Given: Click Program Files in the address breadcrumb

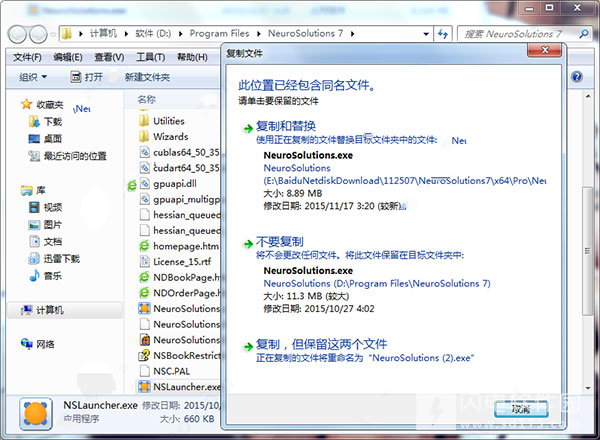Looking at the screenshot, I should tap(219, 34).
